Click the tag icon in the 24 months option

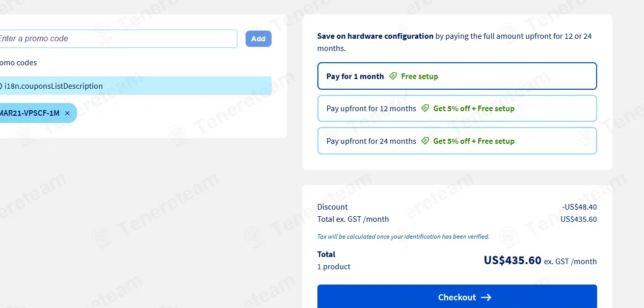(x=425, y=141)
